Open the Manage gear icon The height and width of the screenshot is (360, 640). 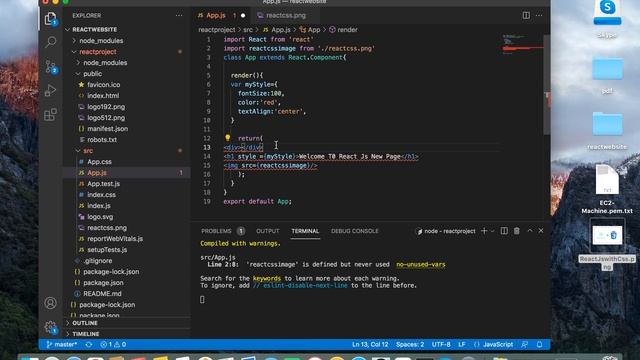coord(51,327)
